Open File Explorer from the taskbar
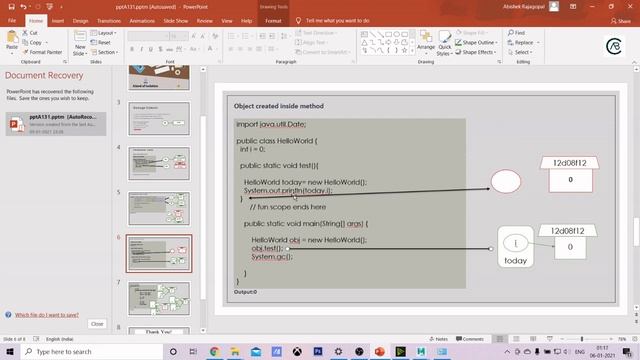This screenshot has height=360, width=640. [x=235, y=351]
